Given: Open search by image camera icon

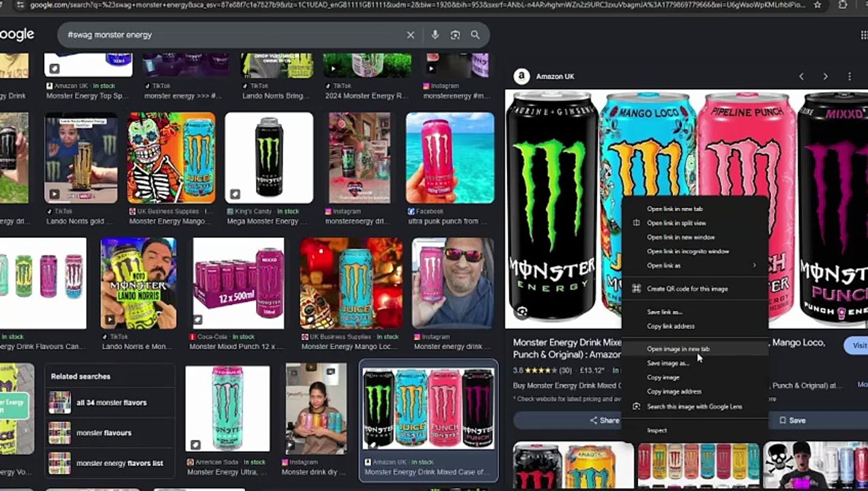Looking at the screenshot, I should coord(455,35).
